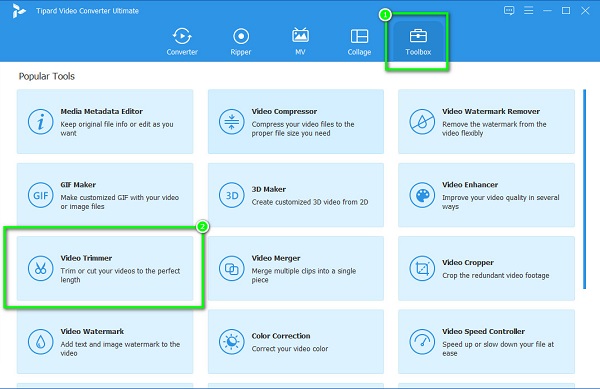Switch to the Ripper tab
The width and height of the screenshot is (600, 389).
(x=241, y=42)
